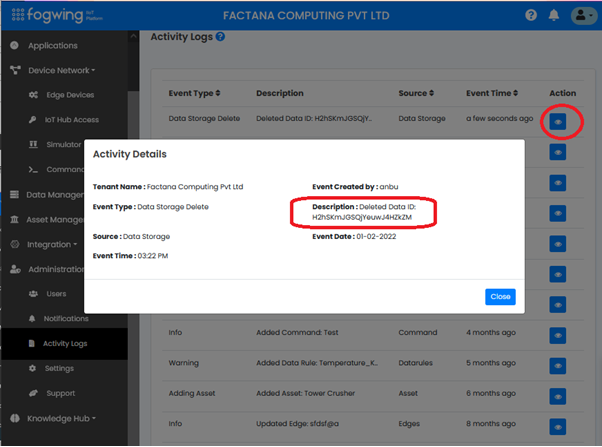The image size is (602, 447).
Task: Click the Event Date 01-02-2022 value
Action: click(376, 237)
